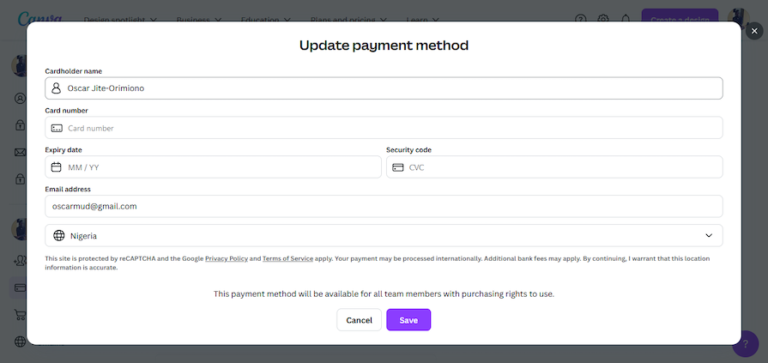Open the Business menu
Screen dimensions: 768x363
[199, 20]
